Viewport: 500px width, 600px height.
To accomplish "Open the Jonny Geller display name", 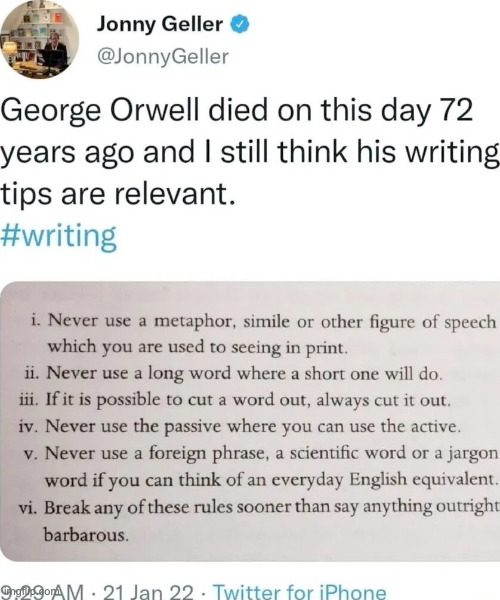I will click(x=160, y=24).
